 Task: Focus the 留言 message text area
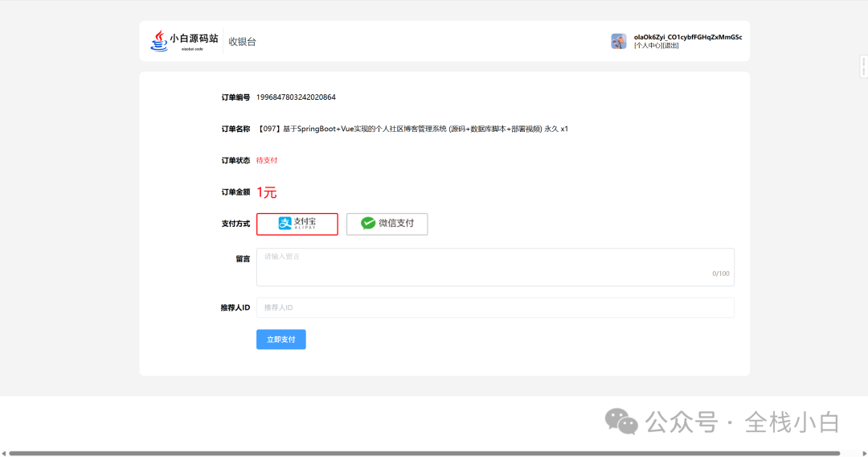pos(495,267)
